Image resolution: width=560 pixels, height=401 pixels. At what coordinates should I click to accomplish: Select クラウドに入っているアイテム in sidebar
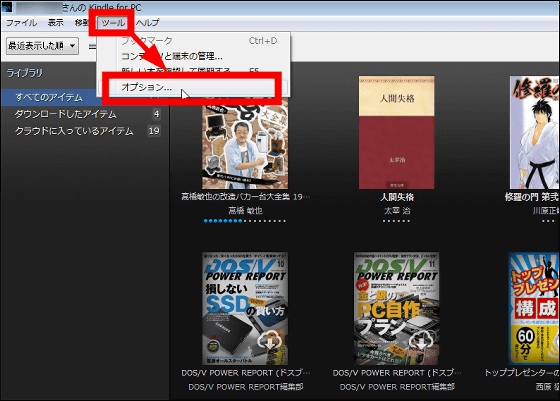(74, 131)
